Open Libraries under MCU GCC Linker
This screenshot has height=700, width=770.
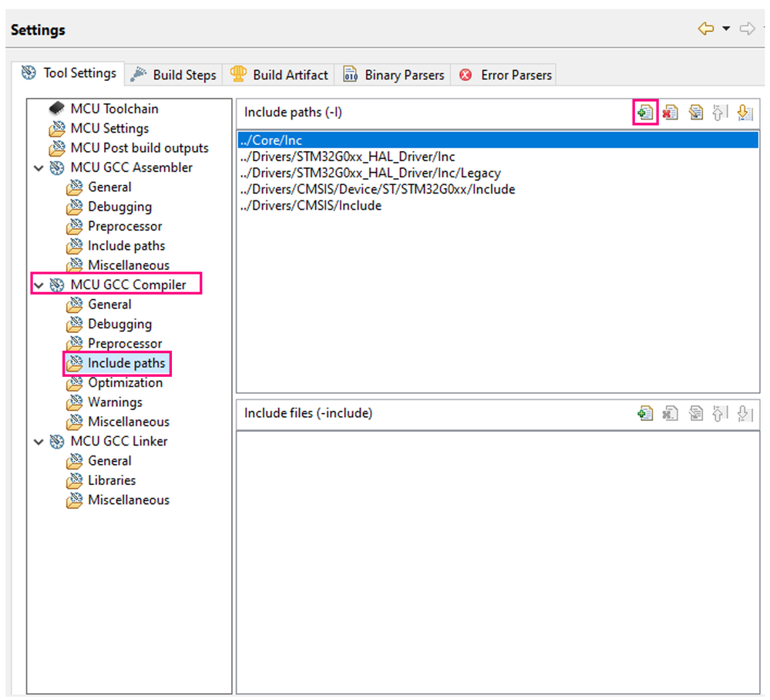[x=101, y=480]
